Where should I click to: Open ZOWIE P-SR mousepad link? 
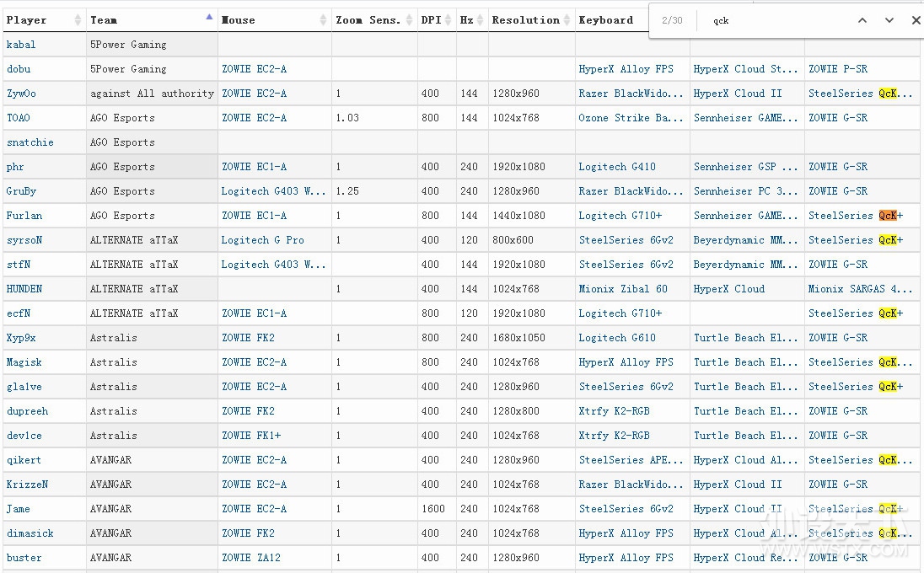[x=838, y=69]
